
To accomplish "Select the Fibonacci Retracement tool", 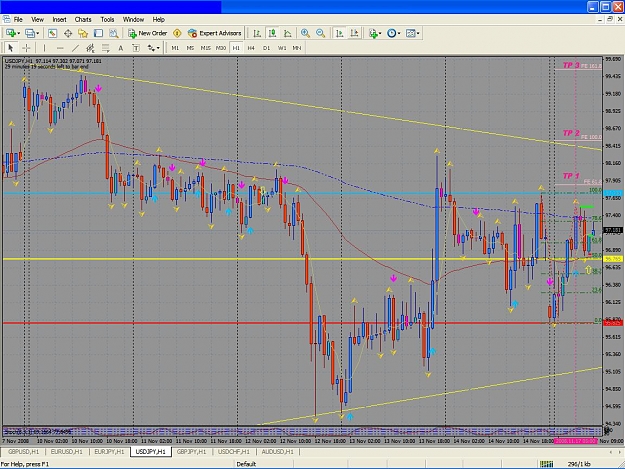I will click(x=106, y=48).
